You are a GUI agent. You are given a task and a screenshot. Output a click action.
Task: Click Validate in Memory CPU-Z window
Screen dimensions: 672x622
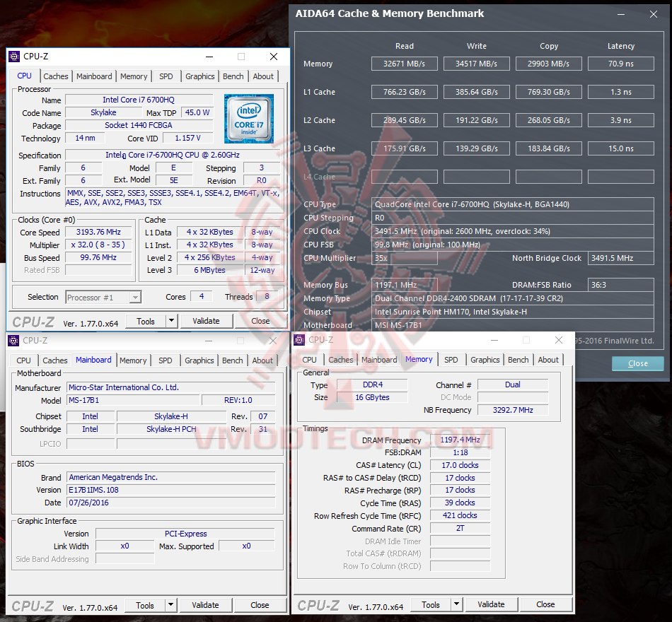point(491,604)
